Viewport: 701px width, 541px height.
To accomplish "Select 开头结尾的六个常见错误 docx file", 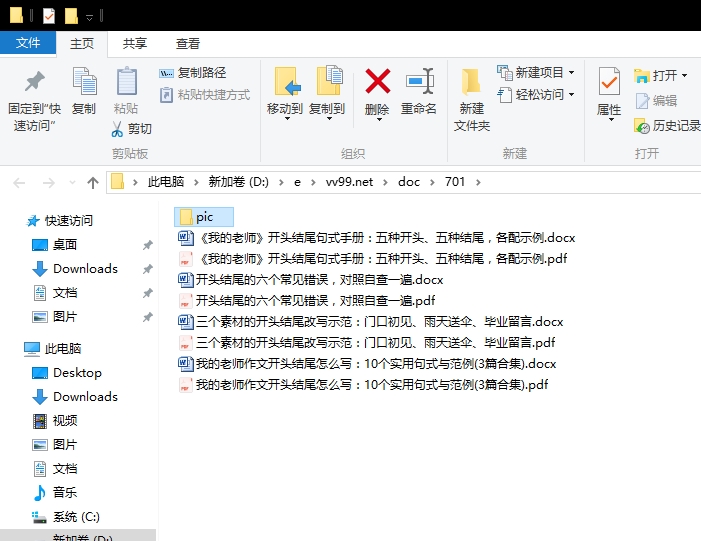I will (311, 279).
